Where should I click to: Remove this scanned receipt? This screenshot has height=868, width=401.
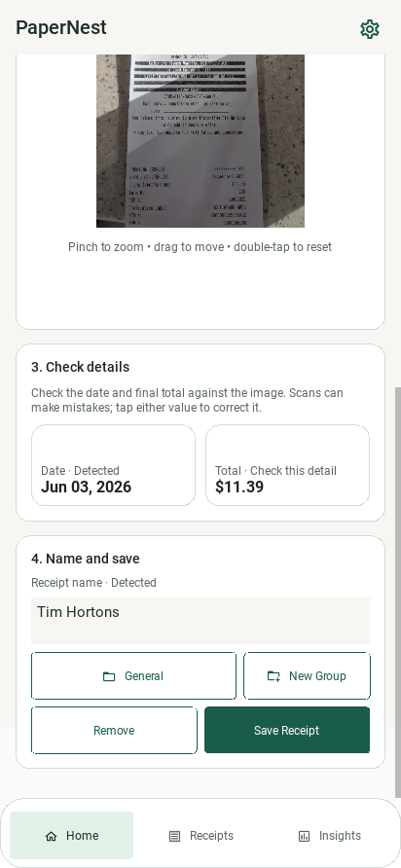114,730
